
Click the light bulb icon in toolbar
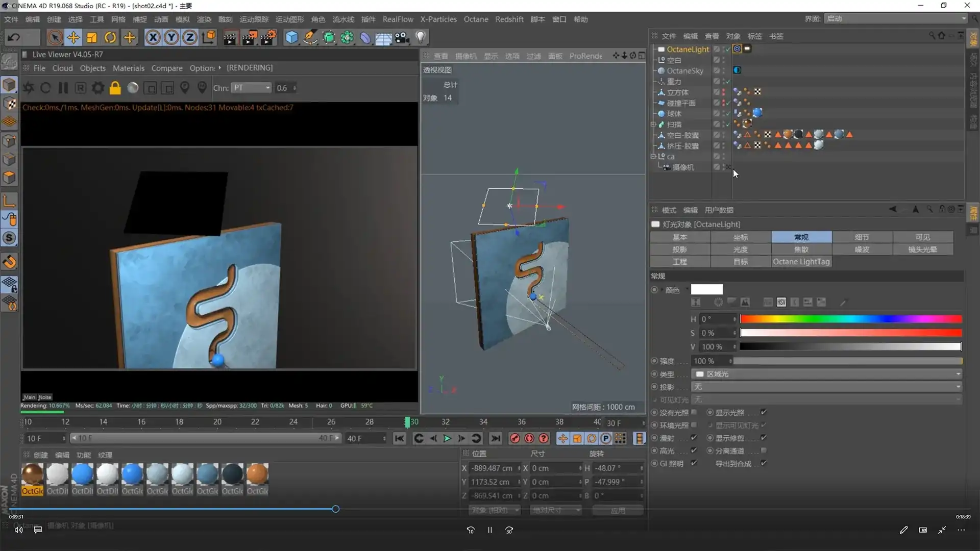tap(421, 37)
